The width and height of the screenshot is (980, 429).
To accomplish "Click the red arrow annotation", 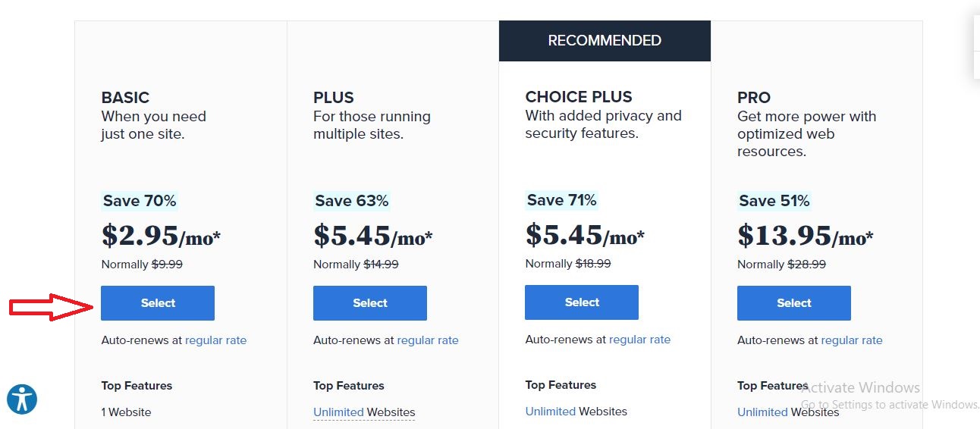I will tap(52, 306).
